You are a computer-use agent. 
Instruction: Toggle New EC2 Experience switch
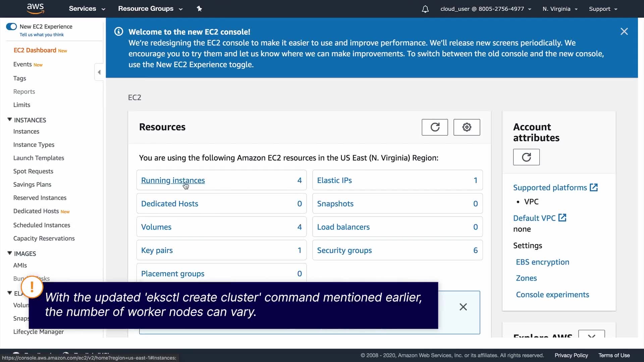[11, 26]
